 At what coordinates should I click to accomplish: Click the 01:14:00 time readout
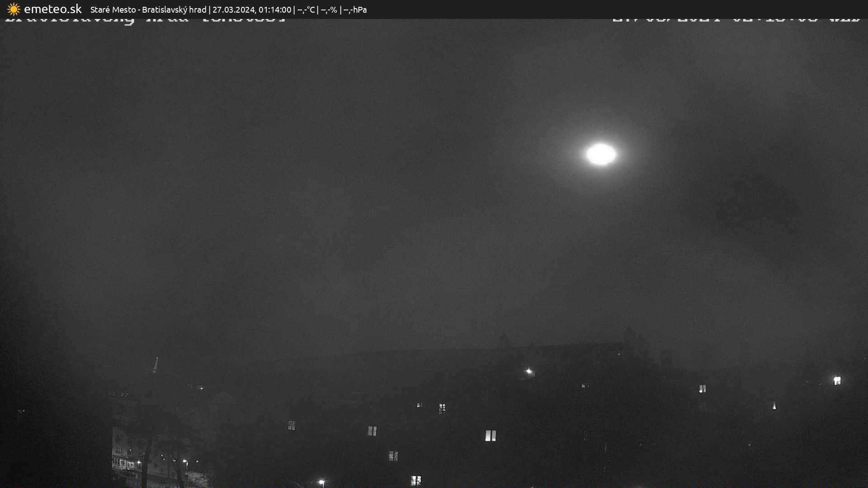[x=275, y=9]
